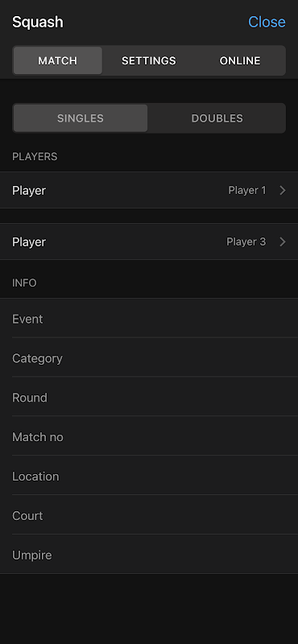
Task: Tap the Category input field
Action: (x=149, y=358)
